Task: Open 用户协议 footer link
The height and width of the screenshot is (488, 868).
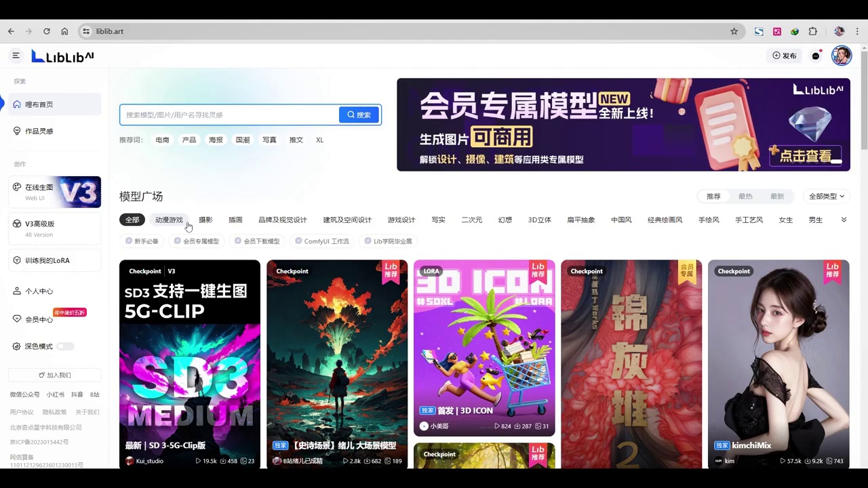Action: pos(22,412)
